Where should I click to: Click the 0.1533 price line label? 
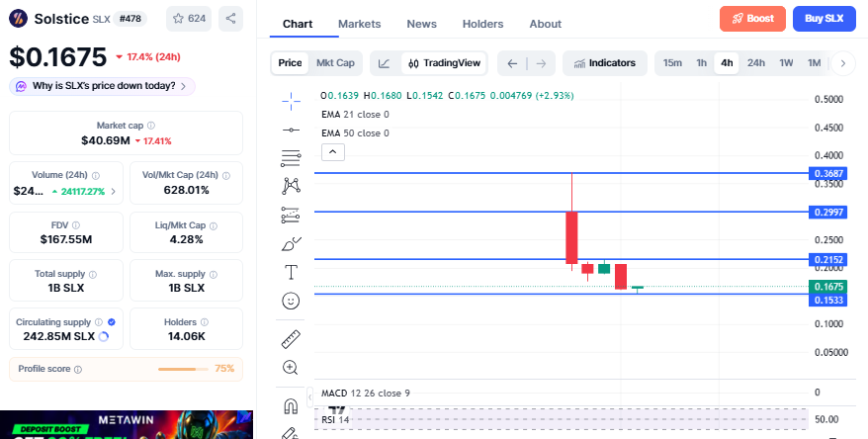[828, 300]
